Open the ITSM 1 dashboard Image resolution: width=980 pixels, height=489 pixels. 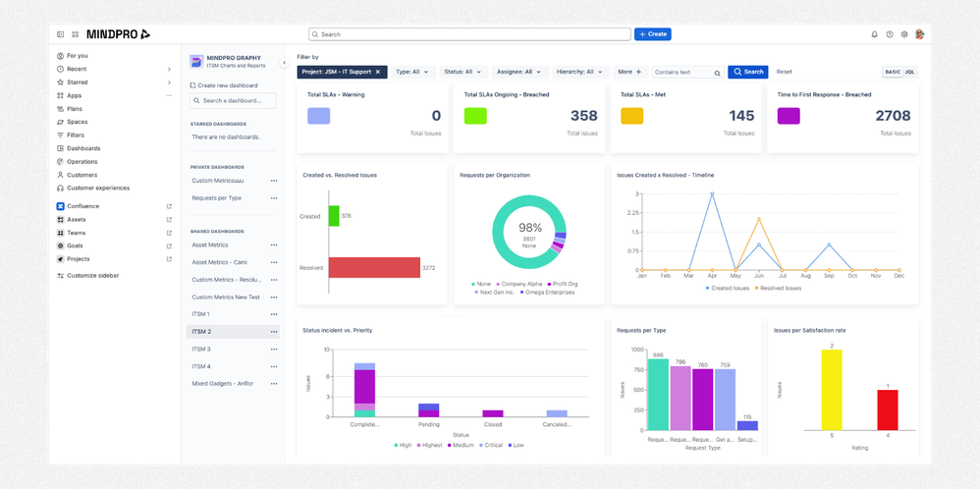click(200, 314)
